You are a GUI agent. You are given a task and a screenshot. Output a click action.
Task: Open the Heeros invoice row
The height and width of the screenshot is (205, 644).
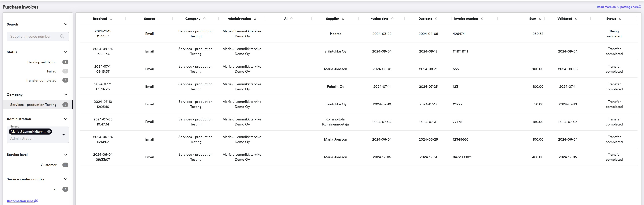tap(358, 34)
